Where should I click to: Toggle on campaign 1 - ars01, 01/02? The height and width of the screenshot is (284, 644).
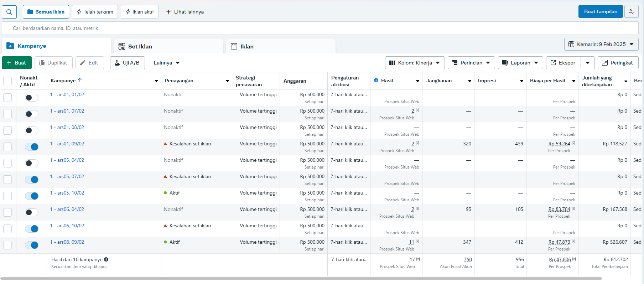32,98
